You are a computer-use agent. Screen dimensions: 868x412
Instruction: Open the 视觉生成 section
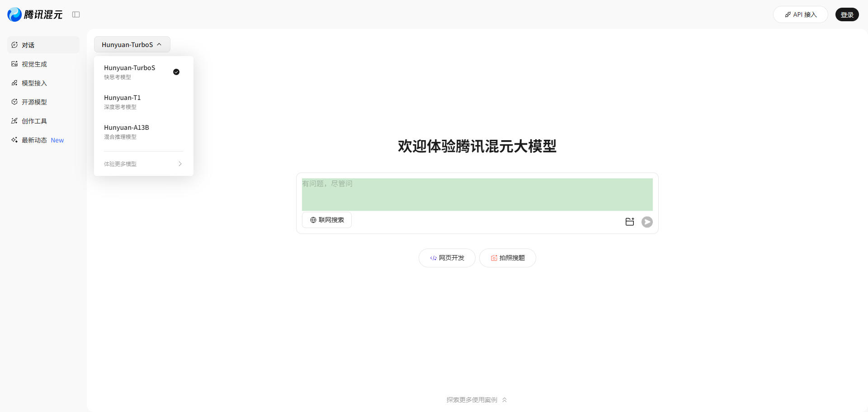click(43, 64)
